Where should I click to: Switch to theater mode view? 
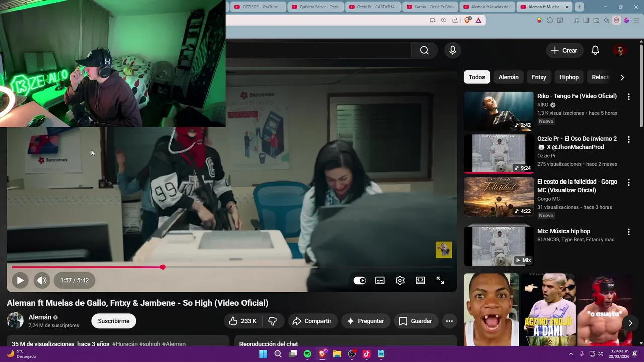click(420, 281)
